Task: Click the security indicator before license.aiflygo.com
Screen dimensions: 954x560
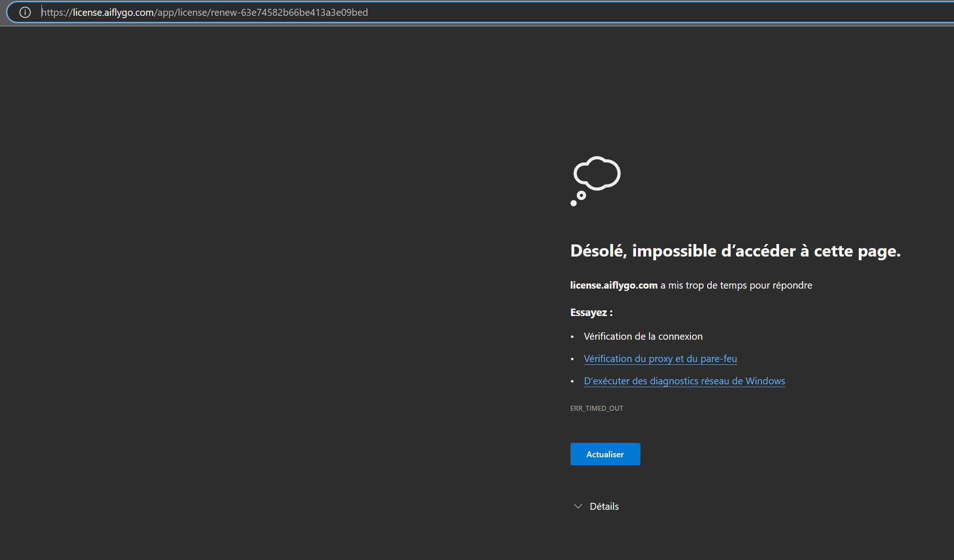Action: pyautogui.click(x=25, y=12)
